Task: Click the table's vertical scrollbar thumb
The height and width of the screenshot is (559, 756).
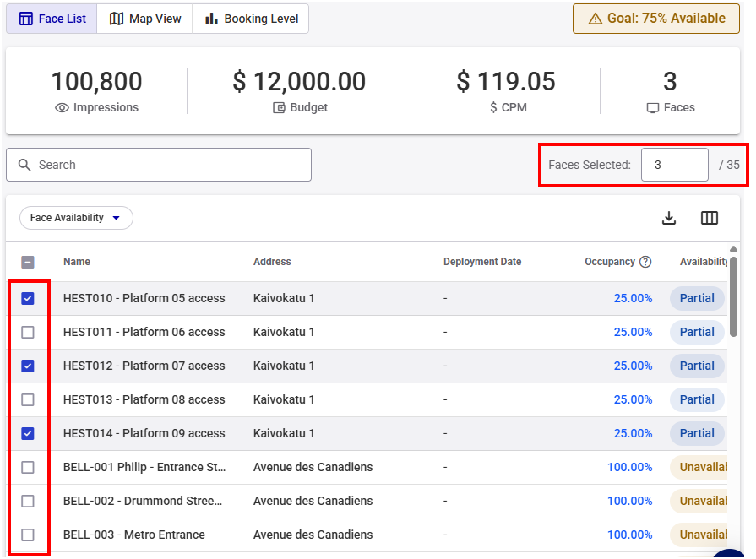Action: coord(733,296)
